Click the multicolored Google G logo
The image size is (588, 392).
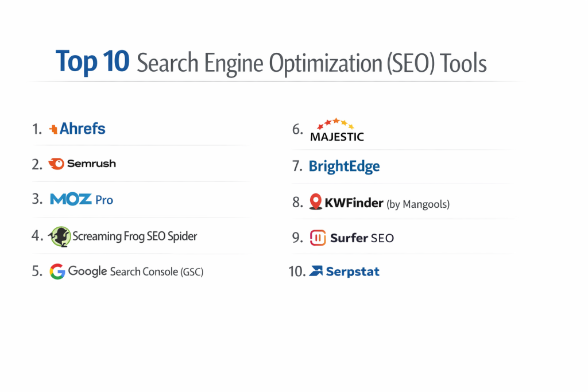(57, 271)
